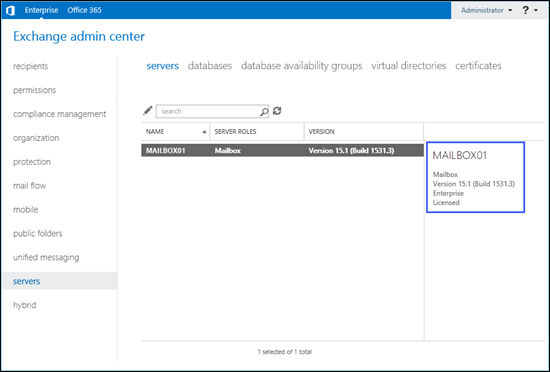Image resolution: width=550 pixels, height=372 pixels.
Task: Open database availability groups tab
Action: pyautogui.click(x=301, y=66)
